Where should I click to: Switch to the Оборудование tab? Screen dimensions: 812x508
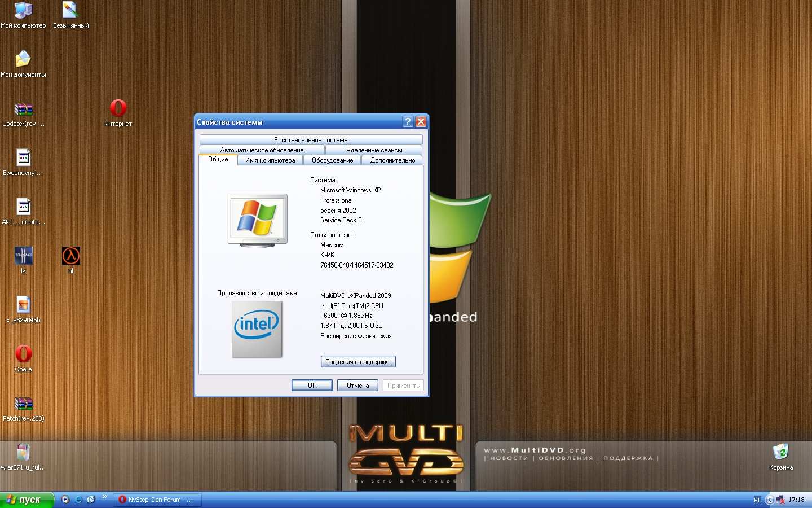(x=332, y=160)
